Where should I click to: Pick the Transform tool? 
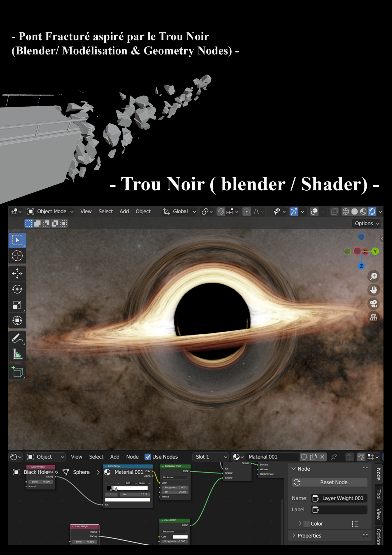point(17,321)
